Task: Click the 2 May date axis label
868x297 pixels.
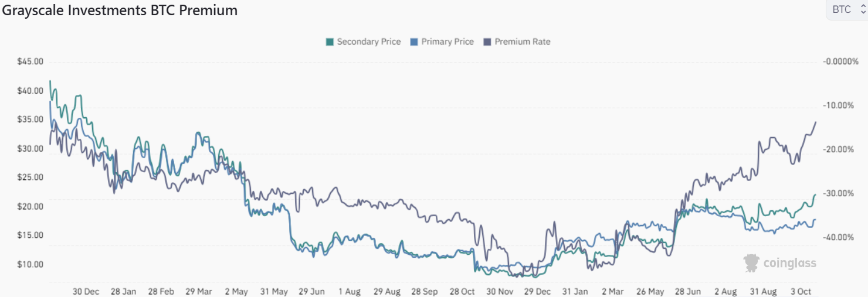Action: pos(236,291)
